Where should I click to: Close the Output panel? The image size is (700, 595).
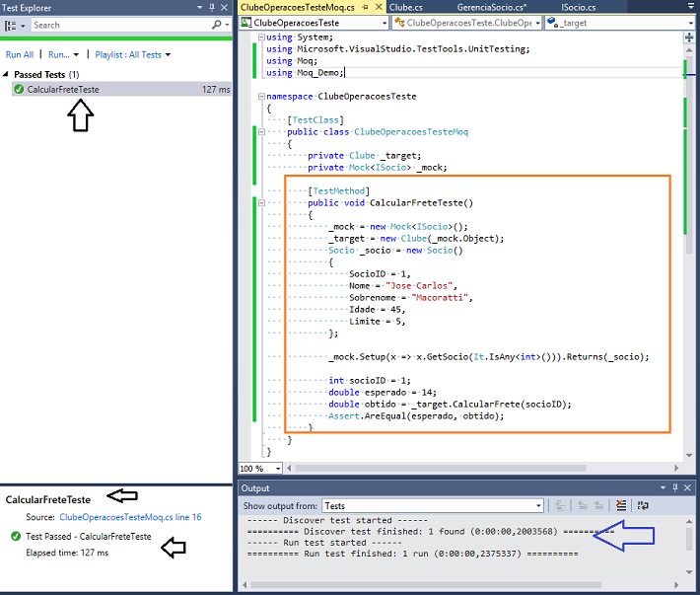[688, 487]
